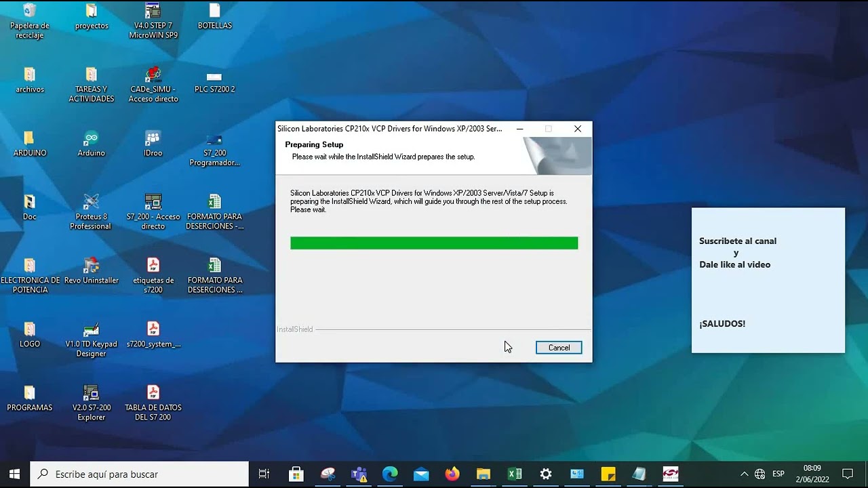Open Excel from the taskbar
The width and height of the screenshot is (868, 488).
click(x=515, y=474)
